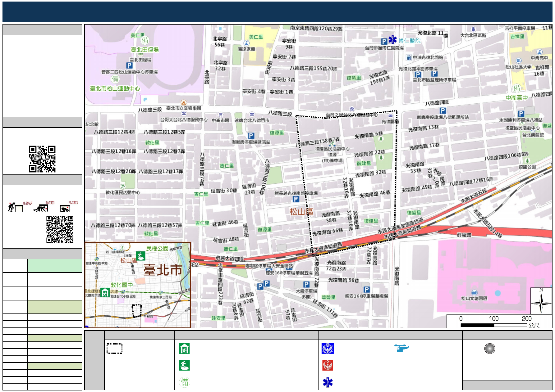Click the 建安里 neighborhood label
The image size is (555, 392).
(x=218, y=318)
